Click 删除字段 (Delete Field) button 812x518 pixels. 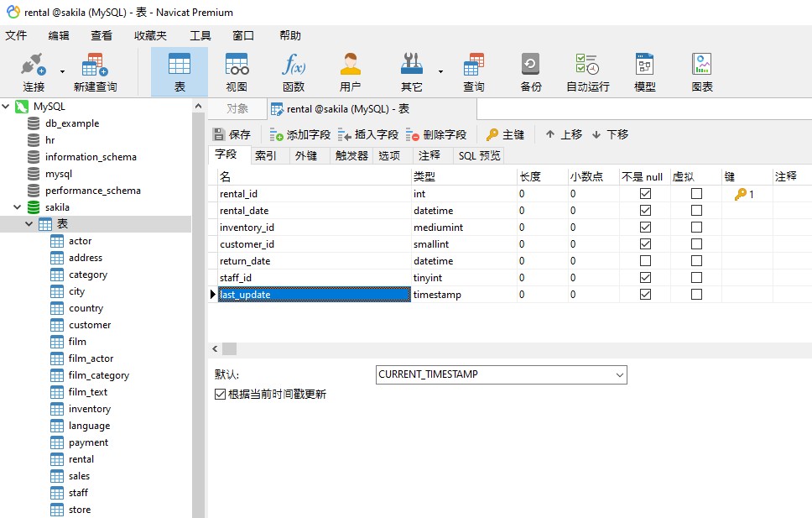coord(436,135)
